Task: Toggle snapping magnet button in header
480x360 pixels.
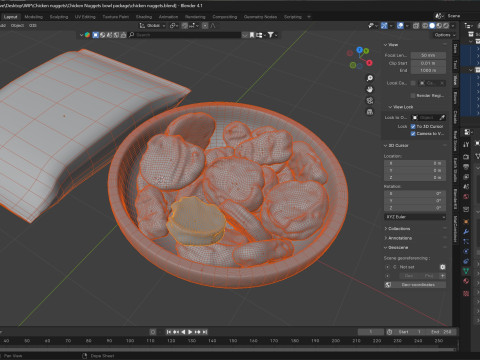Action: pyautogui.click(x=185, y=26)
